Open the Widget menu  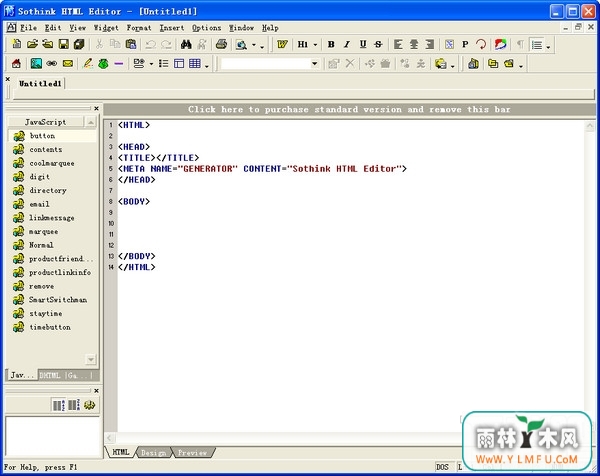pos(106,28)
